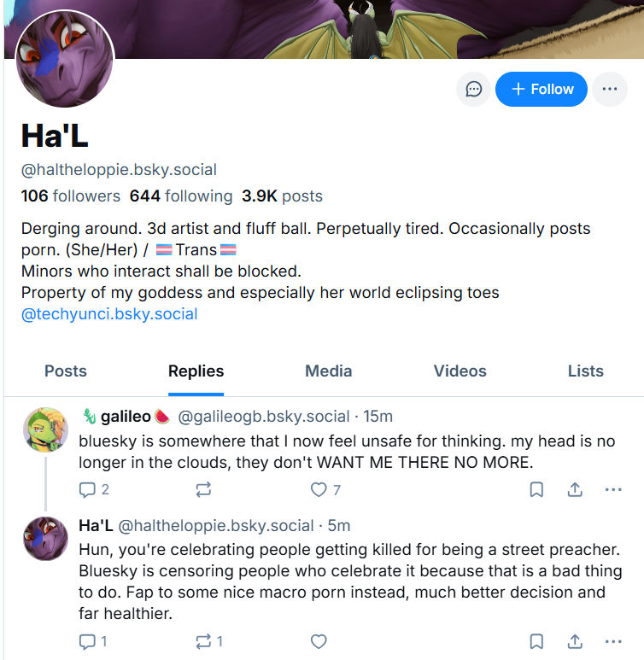Go to the Lists tab
644x660 pixels.
coord(585,371)
